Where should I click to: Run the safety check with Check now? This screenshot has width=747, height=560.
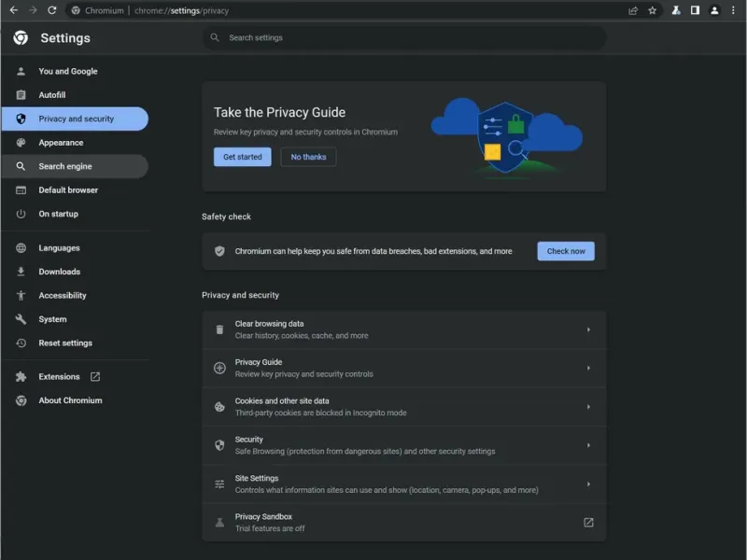[x=566, y=251]
